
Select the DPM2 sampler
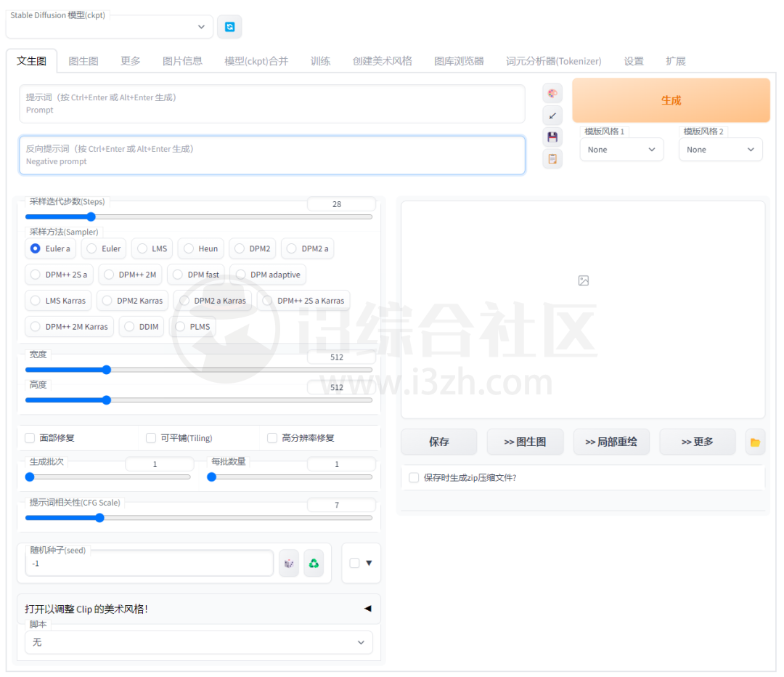(x=252, y=248)
